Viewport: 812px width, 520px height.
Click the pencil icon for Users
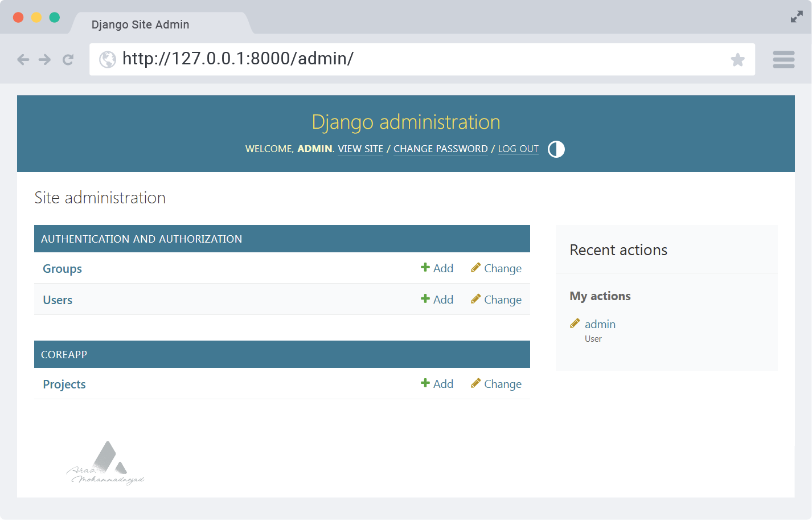pos(475,298)
